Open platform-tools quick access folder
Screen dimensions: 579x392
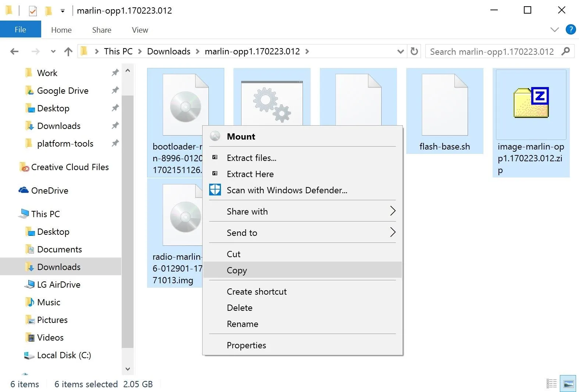(65, 143)
